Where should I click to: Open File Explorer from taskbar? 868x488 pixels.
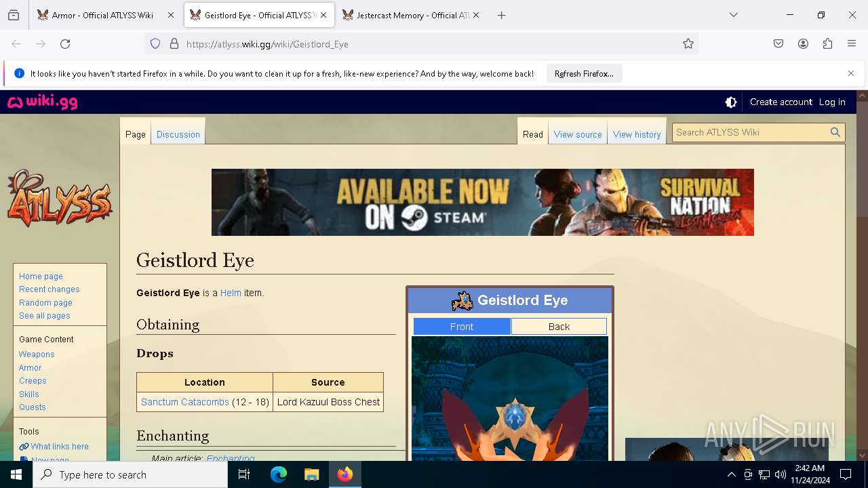click(311, 474)
